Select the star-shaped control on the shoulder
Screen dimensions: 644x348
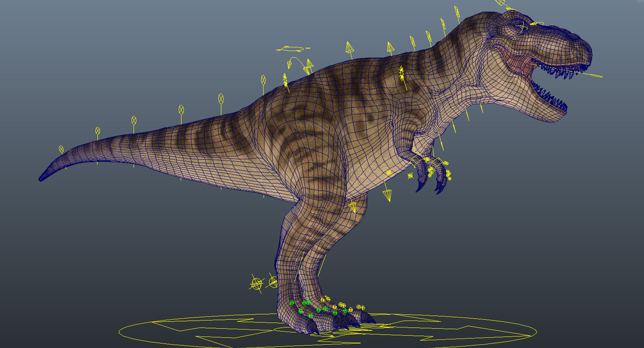click(402, 73)
